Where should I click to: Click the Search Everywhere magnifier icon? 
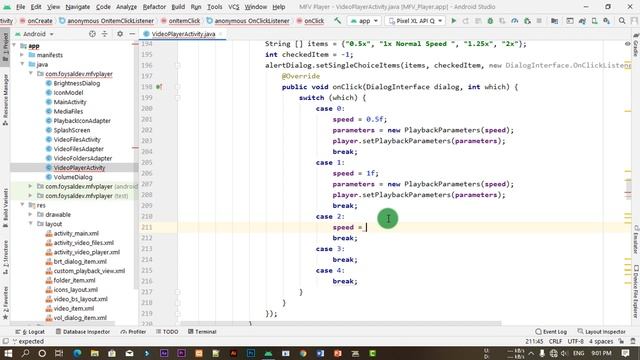click(622, 20)
